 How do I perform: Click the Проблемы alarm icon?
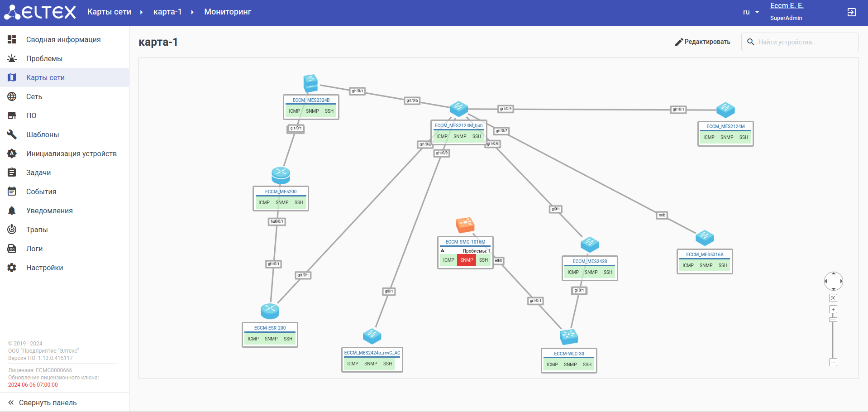click(12, 58)
